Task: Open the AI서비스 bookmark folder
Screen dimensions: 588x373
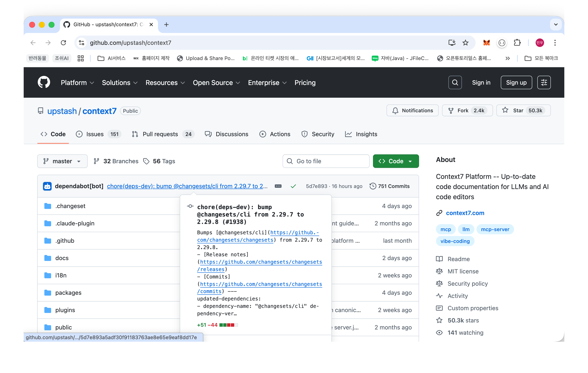Action: (x=112, y=58)
